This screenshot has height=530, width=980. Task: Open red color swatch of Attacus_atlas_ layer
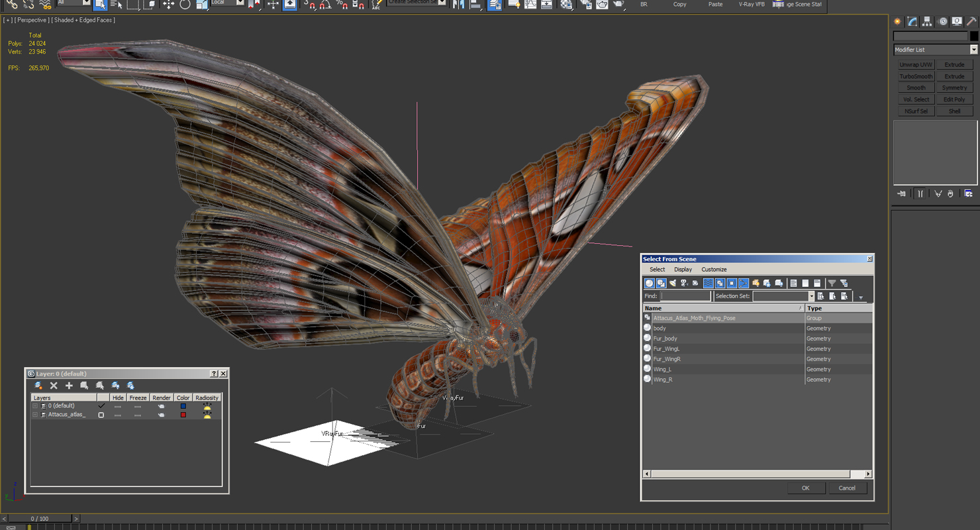tap(183, 415)
